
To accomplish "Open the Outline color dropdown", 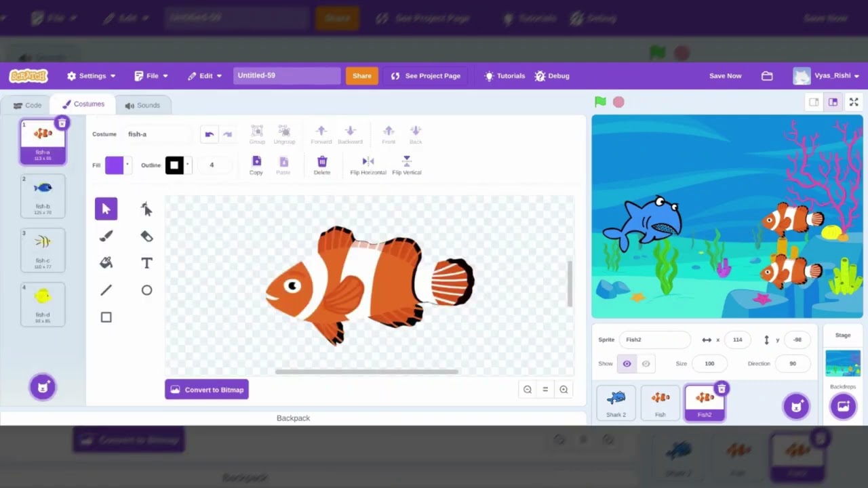I will [x=178, y=165].
